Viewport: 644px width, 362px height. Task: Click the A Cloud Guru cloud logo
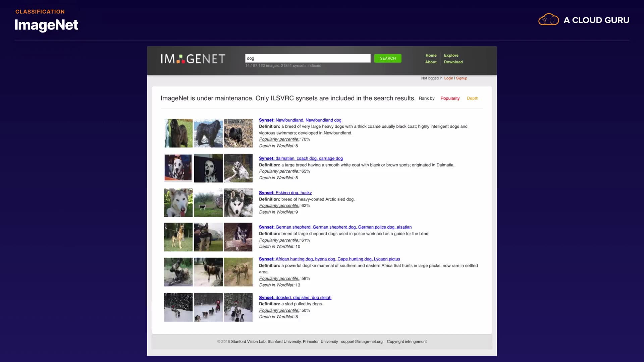click(548, 20)
